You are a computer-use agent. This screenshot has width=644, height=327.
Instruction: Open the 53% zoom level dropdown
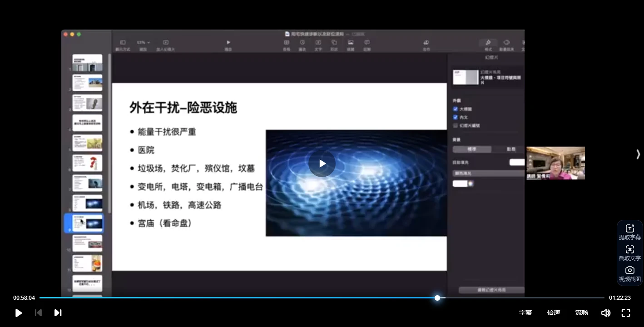click(x=143, y=42)
